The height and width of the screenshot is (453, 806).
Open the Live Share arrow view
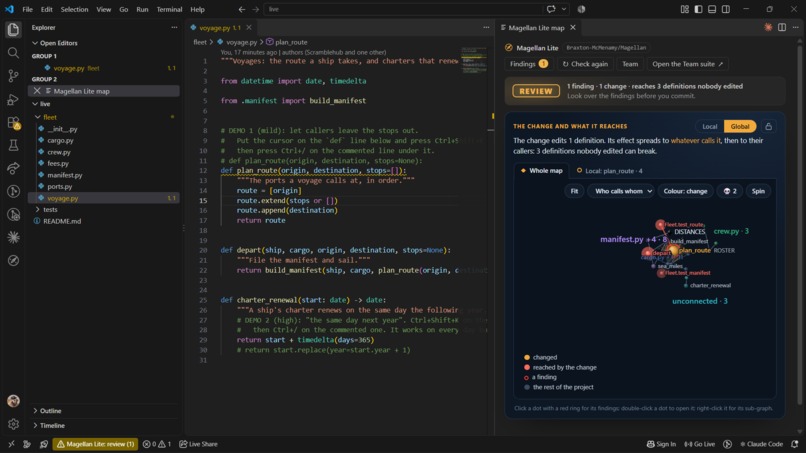tap(13, 168)
